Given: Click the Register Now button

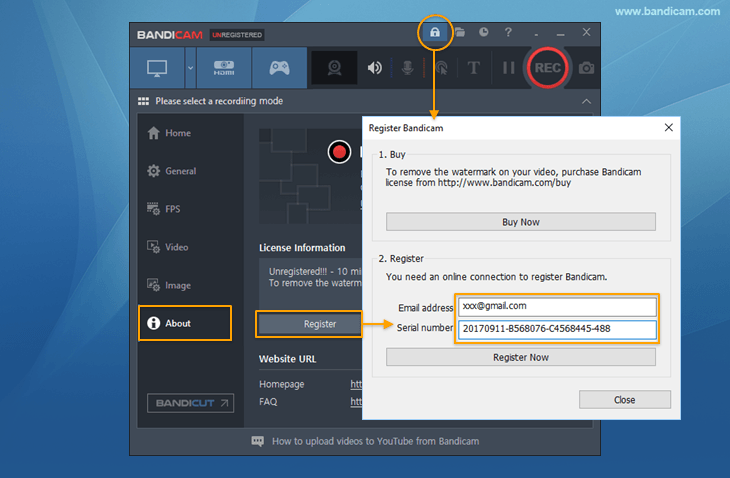Looking at the screenshot, I should point(520,357).
